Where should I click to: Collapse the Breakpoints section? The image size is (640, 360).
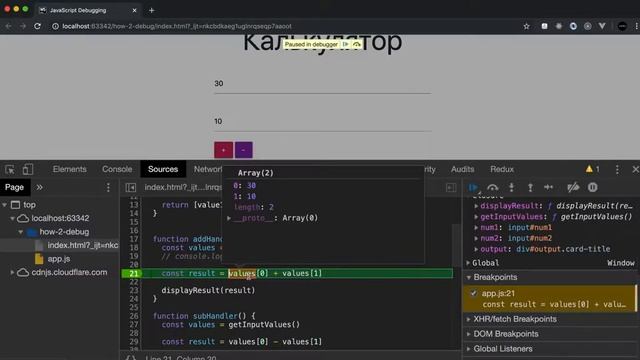(x=469, y=278)
